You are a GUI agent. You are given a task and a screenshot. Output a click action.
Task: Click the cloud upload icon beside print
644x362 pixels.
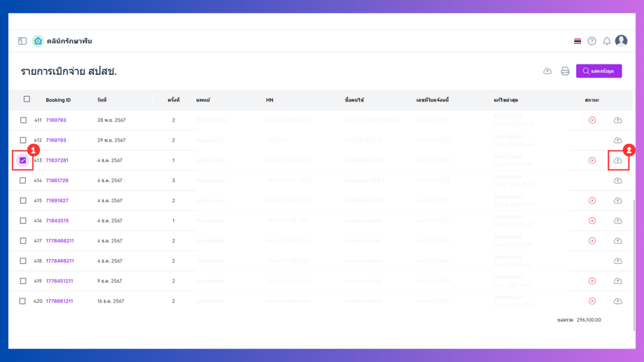coord(547,71)
